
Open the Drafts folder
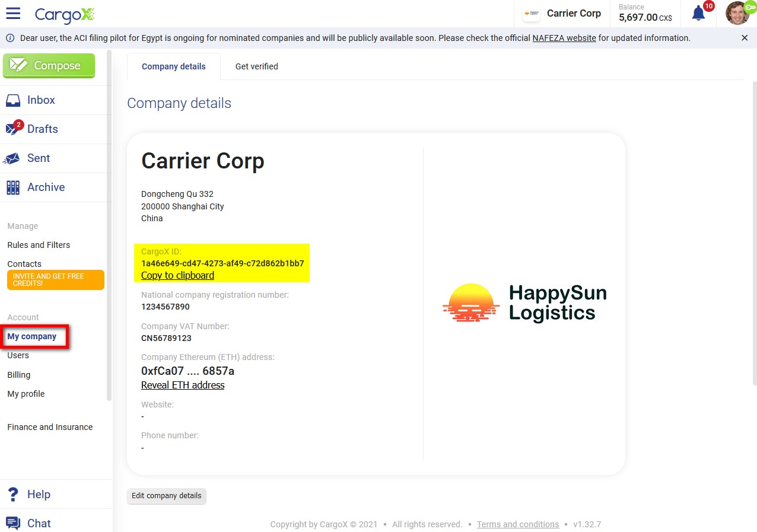(x=43, y=129)
